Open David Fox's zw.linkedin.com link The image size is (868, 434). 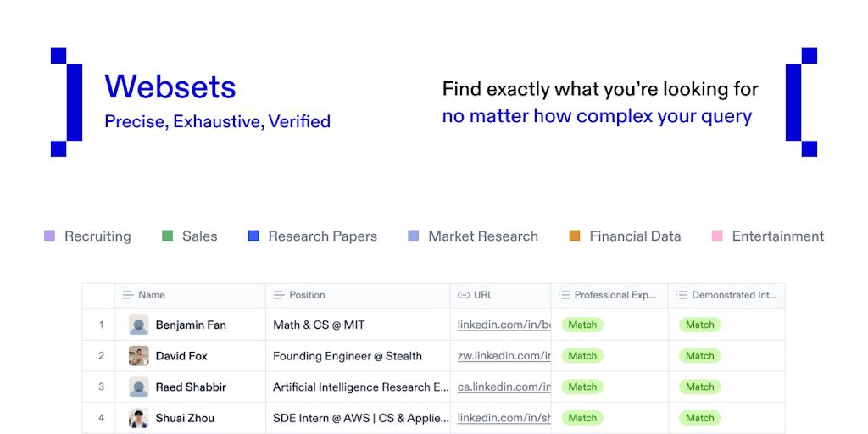(504, 356)
